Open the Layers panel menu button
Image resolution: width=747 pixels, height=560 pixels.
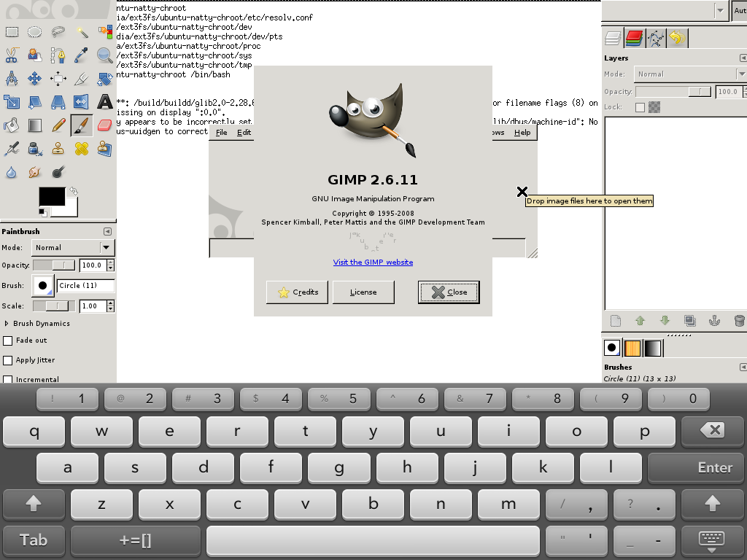pyautogui.click(x=743, y=58)
